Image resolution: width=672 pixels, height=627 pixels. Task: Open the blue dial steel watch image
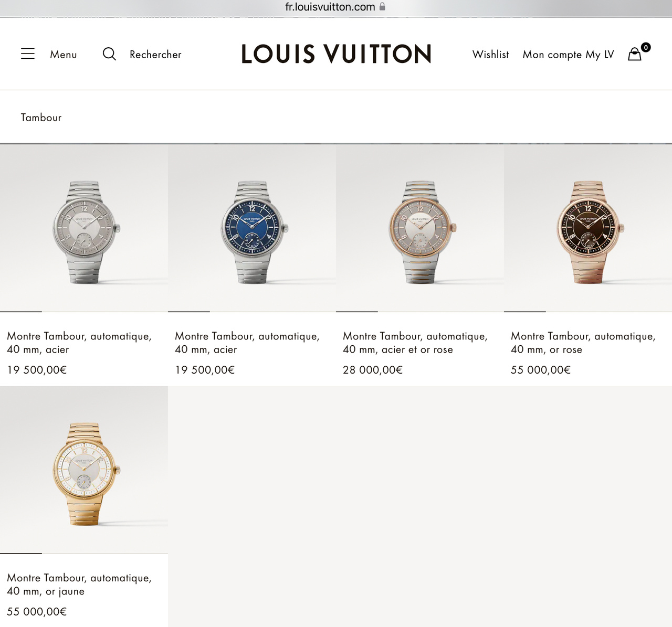[x=252, y=228]
